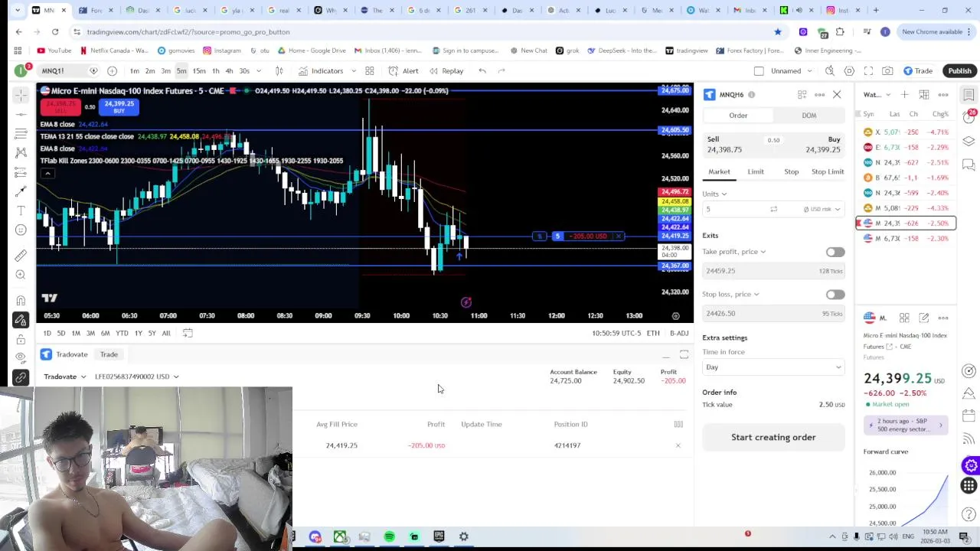
Task: Open the layout setup square icon
Action: point(759,71)
